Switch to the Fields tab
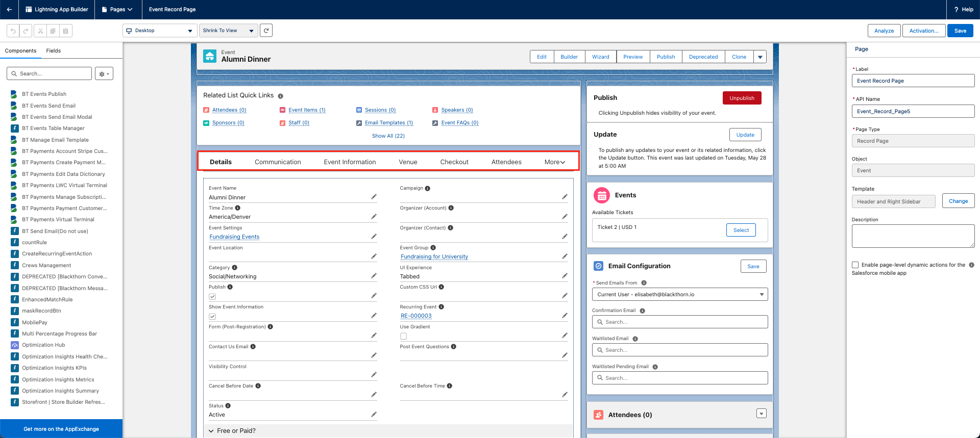 coord(53,51)
